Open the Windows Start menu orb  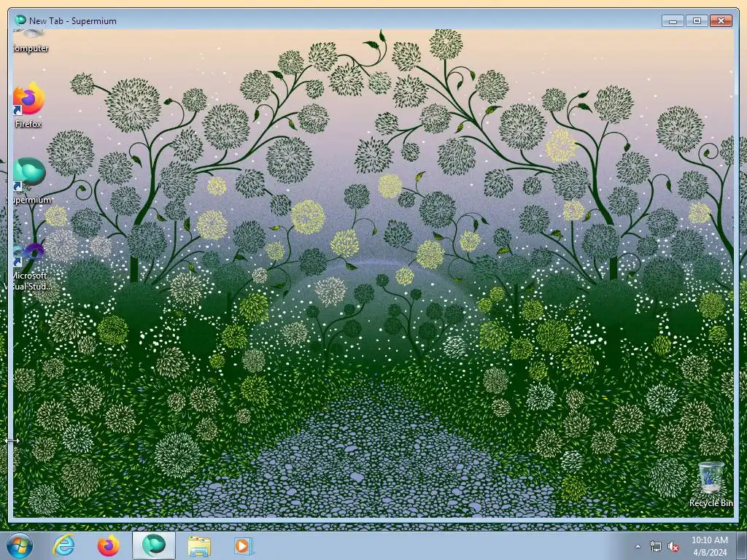20,545
